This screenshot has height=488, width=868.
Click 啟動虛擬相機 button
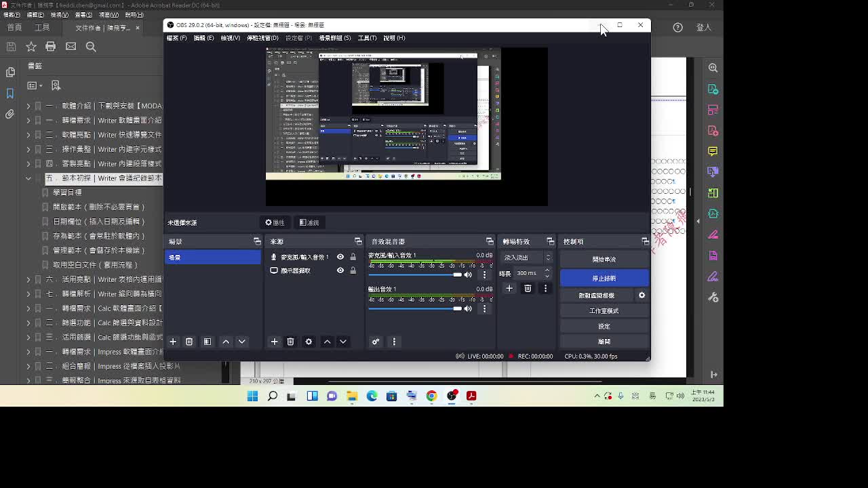597,296
